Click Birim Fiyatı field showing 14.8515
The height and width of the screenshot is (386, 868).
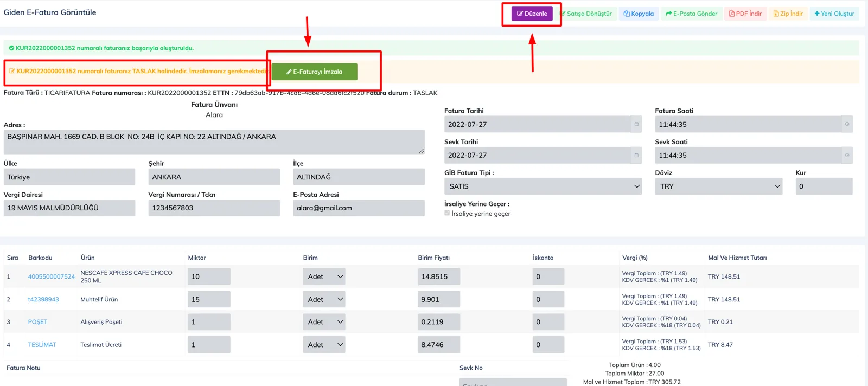[439, 276]
